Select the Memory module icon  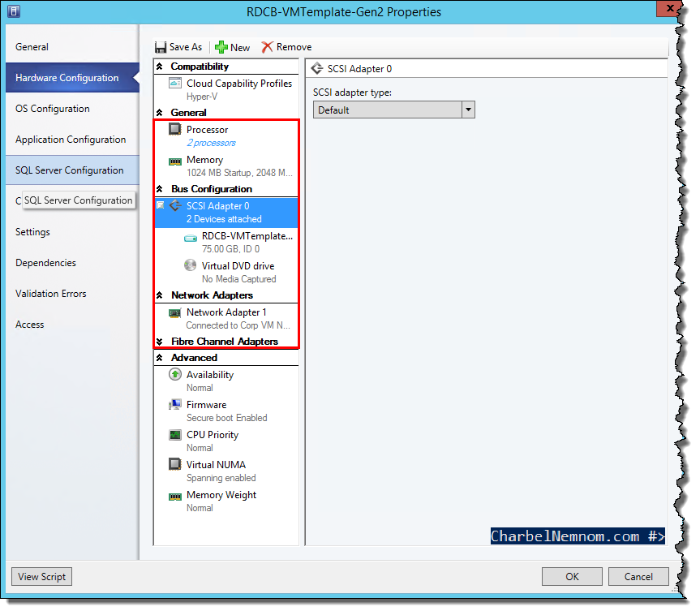tap(175, 161)
